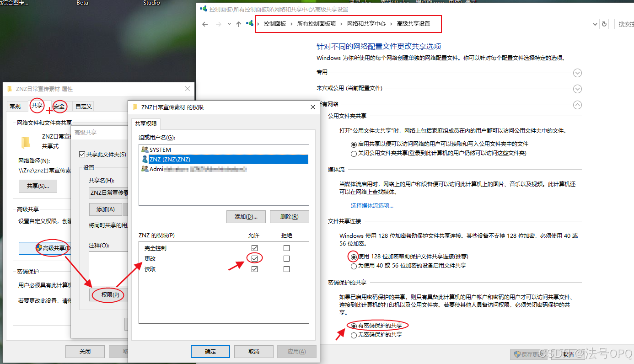
Task: Toggle 共享此文件夹 checkbox
Action: coord(82,155)
